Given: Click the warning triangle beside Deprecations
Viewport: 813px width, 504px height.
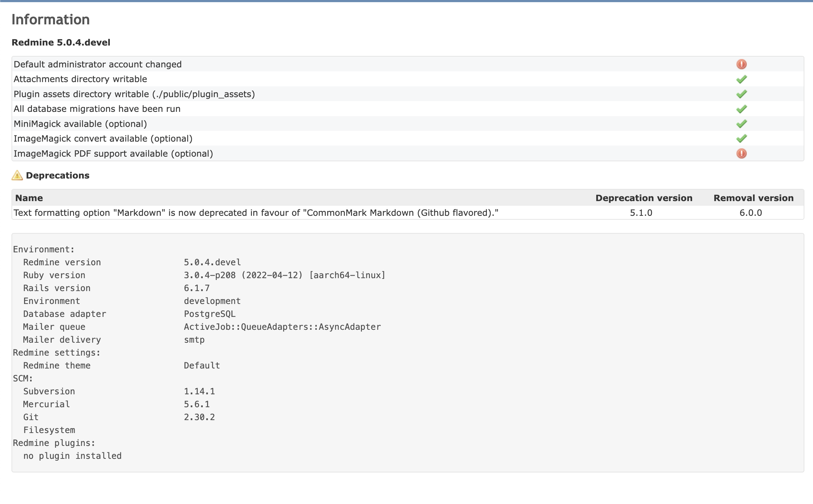Looking at the screenshot, I should point(17,175).
